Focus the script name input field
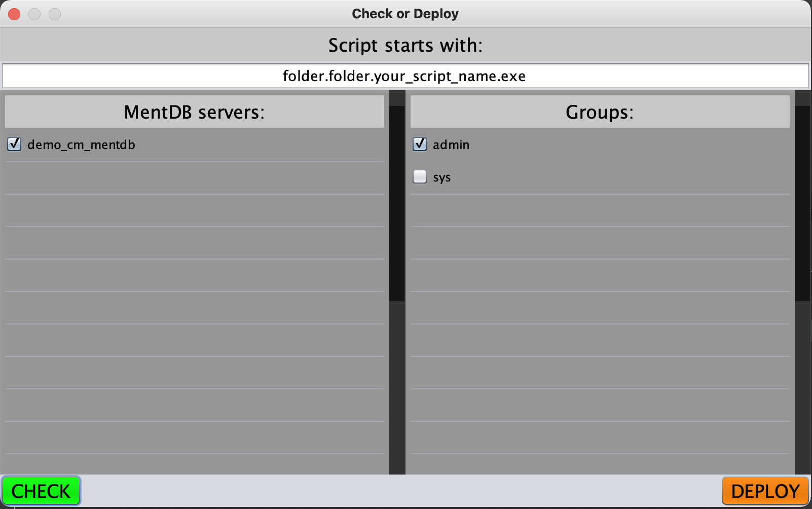Viewport: 812px width, 509px height. tap(405, 76)
